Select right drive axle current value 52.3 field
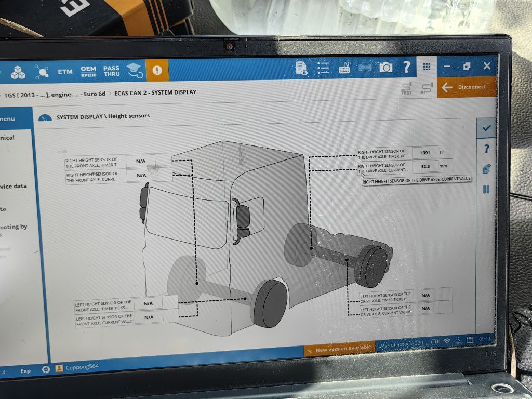The height and width of the screenshot is (399, 532). pyautogui.click(x=425, y=166)
